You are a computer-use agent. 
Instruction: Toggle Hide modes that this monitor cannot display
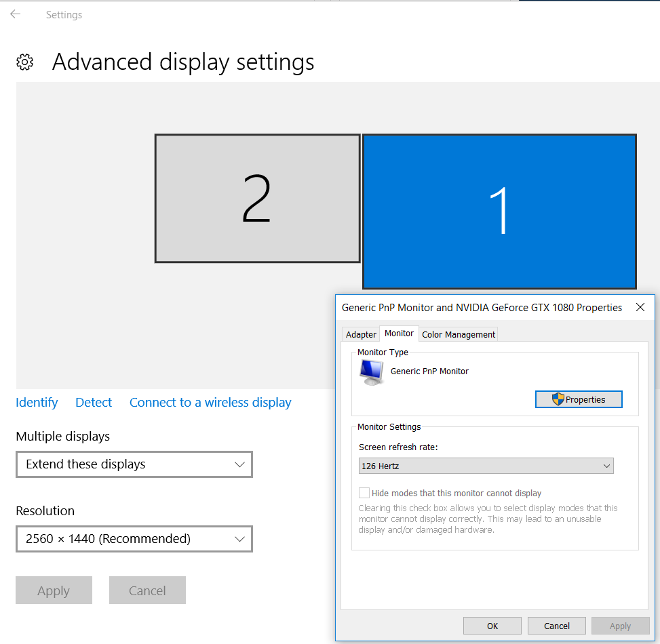[364, 493]
